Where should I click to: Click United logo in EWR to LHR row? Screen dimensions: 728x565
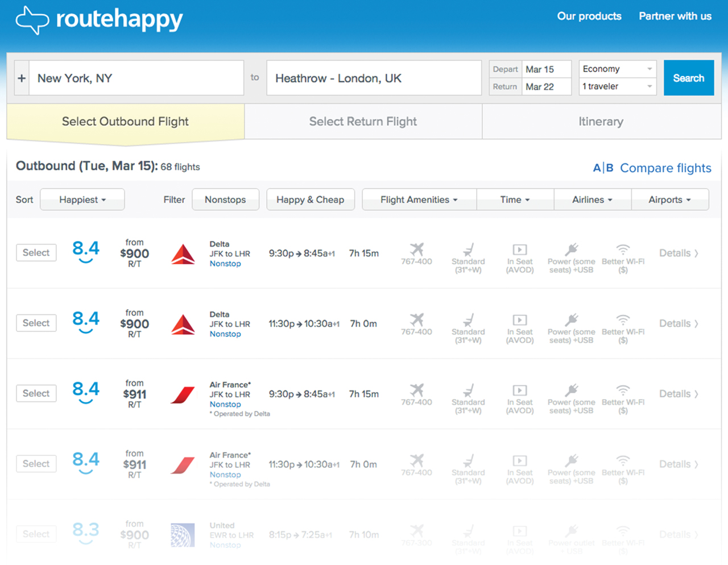183,535
